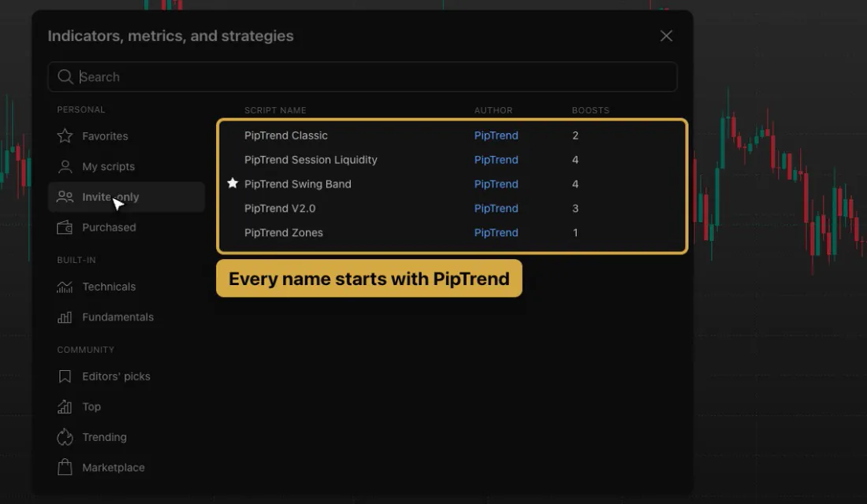Click the Purchased wallet icon

(65, 227)
